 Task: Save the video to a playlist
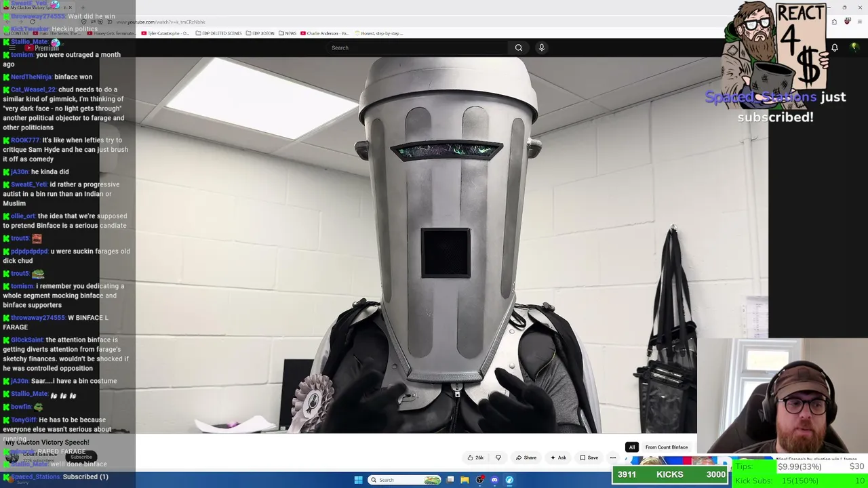pos(589,457)
